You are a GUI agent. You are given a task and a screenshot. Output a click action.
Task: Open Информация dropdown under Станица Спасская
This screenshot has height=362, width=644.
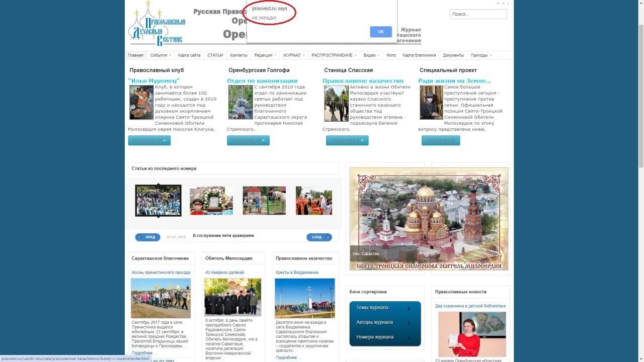click(347, 140)
